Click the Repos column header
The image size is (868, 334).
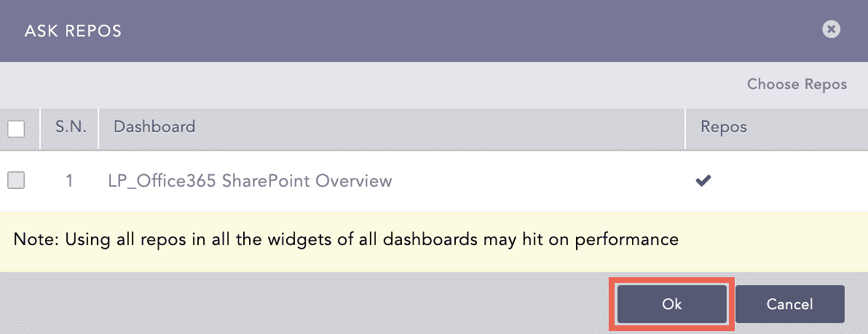[x=723, y=127]
